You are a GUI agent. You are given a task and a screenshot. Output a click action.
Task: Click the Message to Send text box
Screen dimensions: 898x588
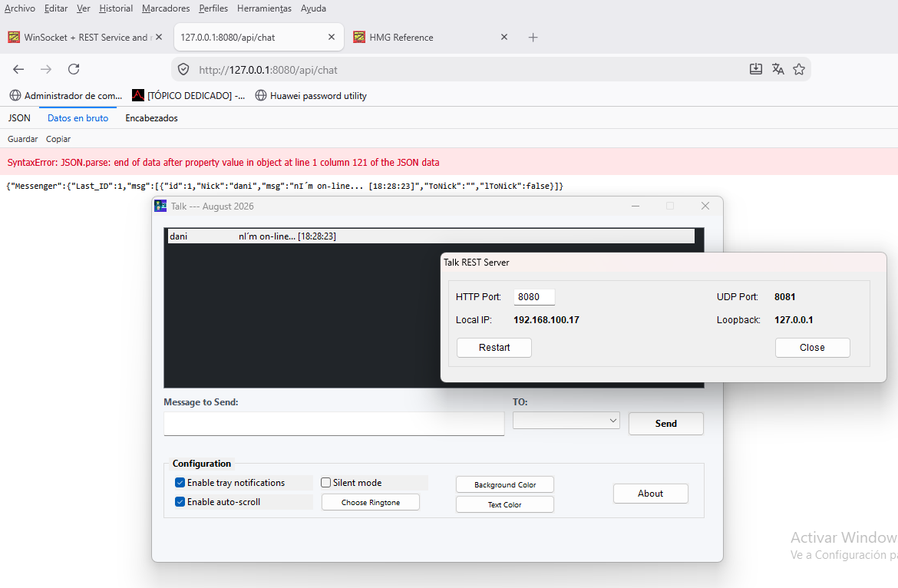click(334, 424)
